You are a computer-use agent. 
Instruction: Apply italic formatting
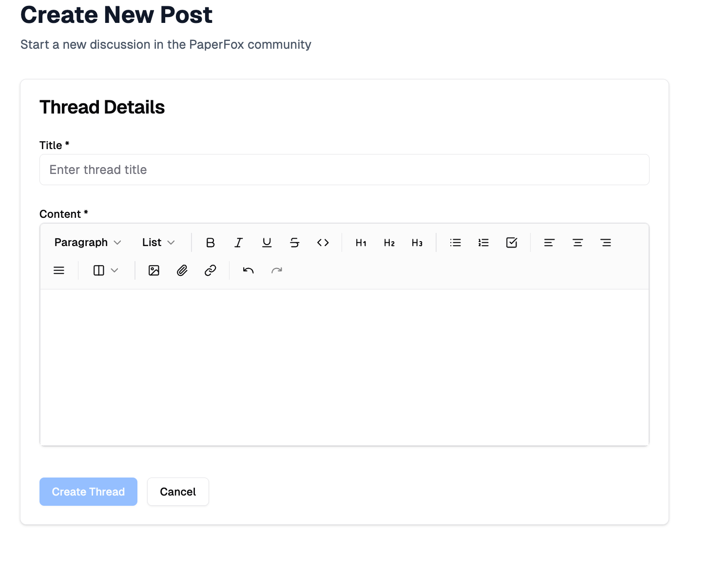click(238, 243)
